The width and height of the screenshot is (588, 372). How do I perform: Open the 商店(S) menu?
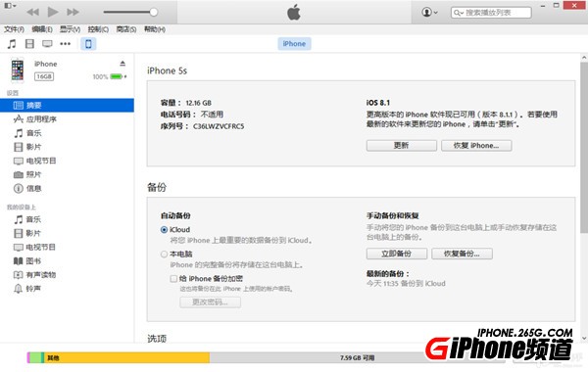click(126, 29)
